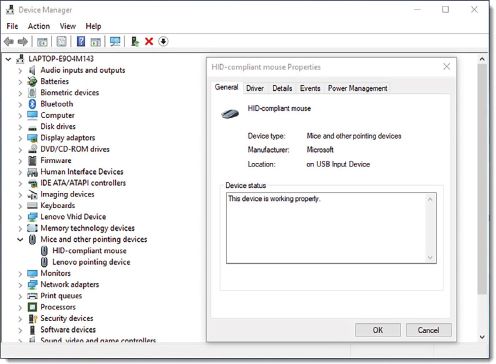Select the Display adaptors icon
The height and width of the screenshot is (364, 496).
point(32,138)
